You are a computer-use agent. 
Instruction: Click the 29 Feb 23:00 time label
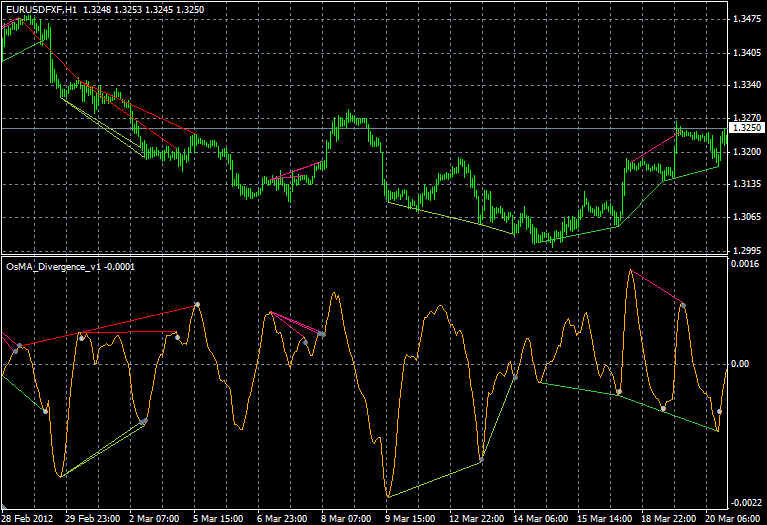tap(92, 519)
